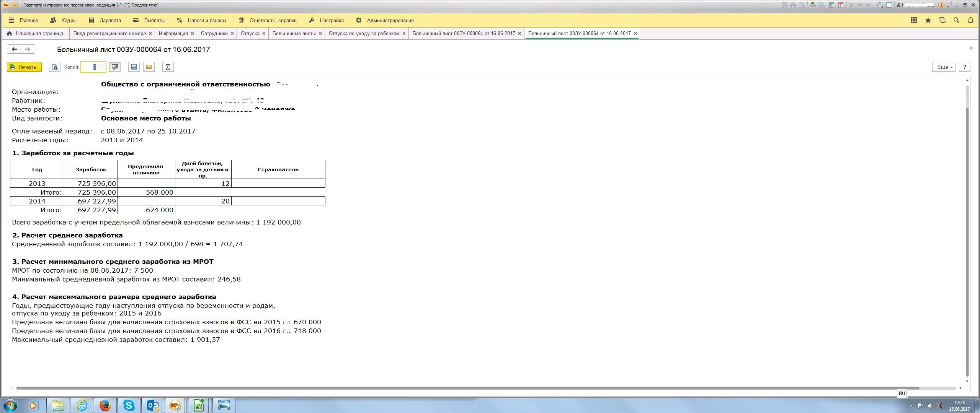Viewport: 980px width, 413px height.
Task: Toggle the edit mode icon next to copies
Action: pos(114,67)
